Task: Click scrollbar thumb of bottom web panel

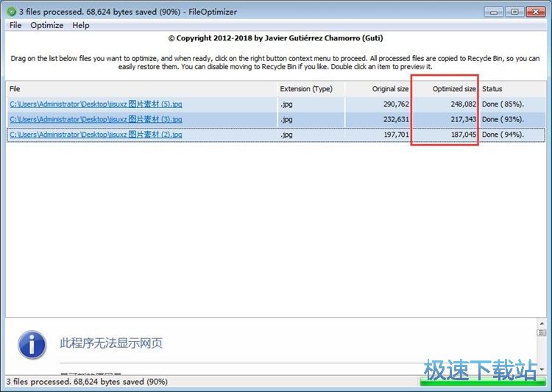Action: pyautogui.click(x=542, y=332)
